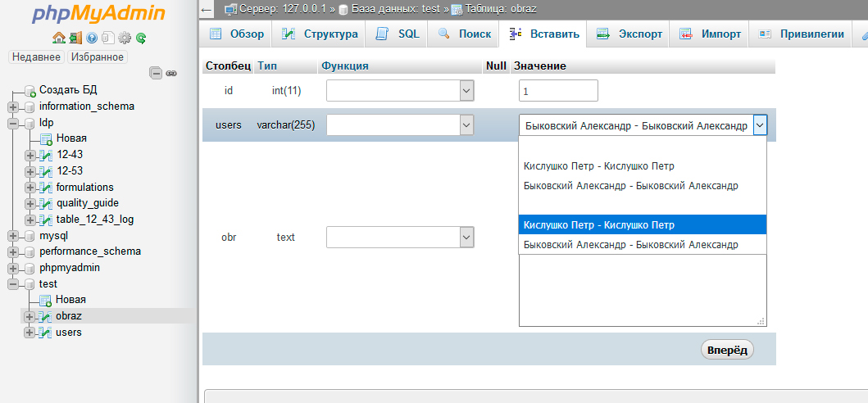Open the Экспорт tab
Image resolution: width=868 pixels, height=403 pixels.
click(629, 34)
